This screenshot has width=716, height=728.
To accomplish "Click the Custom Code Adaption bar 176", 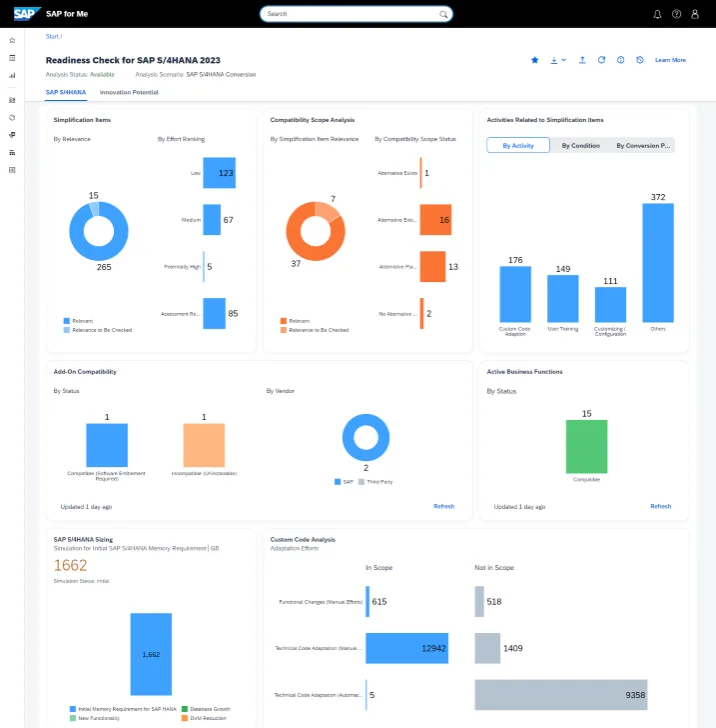I will click(515, 294).
